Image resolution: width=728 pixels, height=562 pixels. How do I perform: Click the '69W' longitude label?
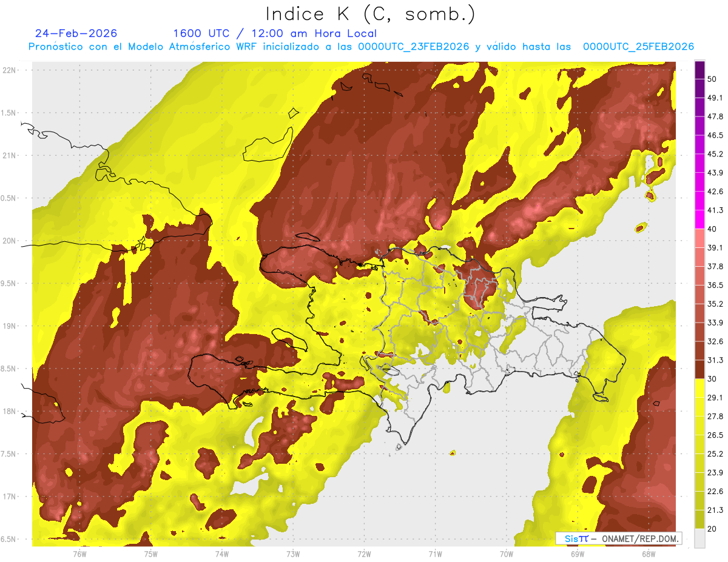click(578, 554)
